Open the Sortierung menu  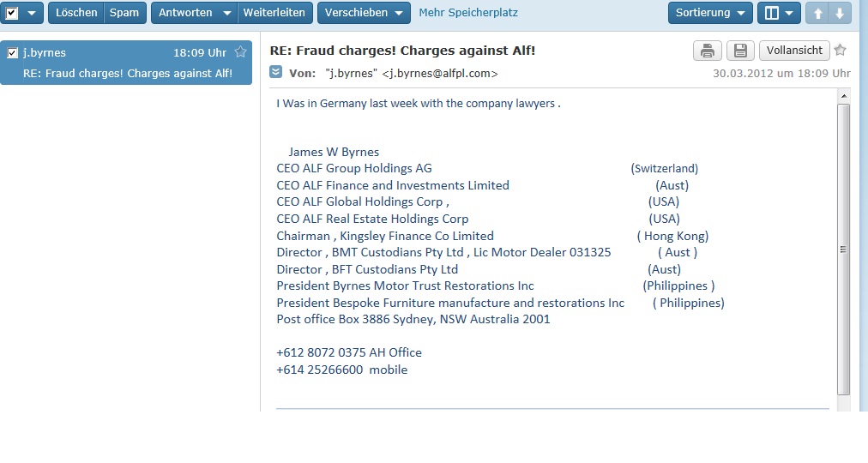pyautogui.click(x=709, y=13)
